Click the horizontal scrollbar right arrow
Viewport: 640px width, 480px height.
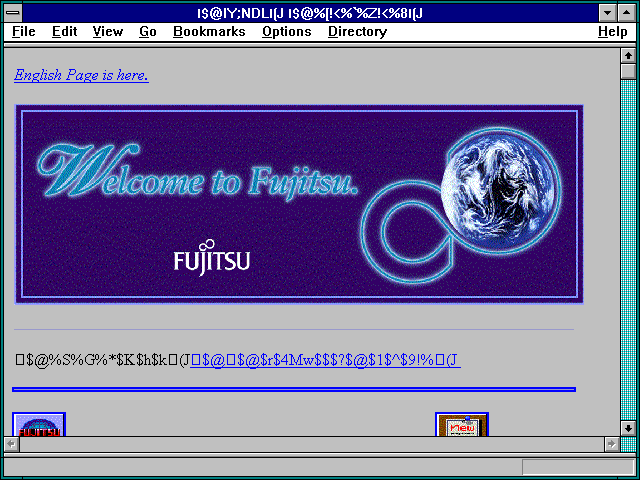[611, 444]
